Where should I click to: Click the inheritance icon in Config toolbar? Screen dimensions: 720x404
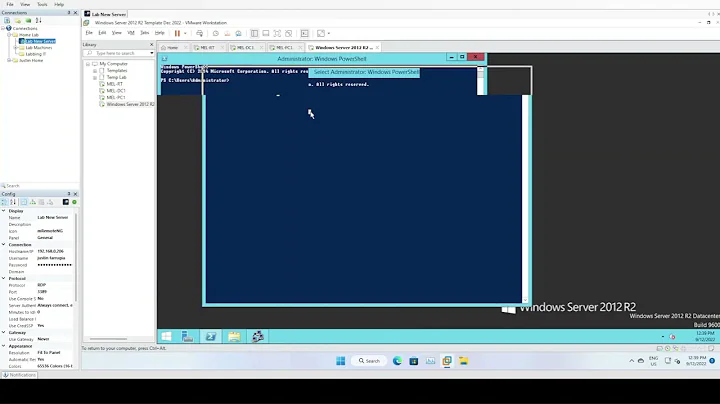point(33,202)
